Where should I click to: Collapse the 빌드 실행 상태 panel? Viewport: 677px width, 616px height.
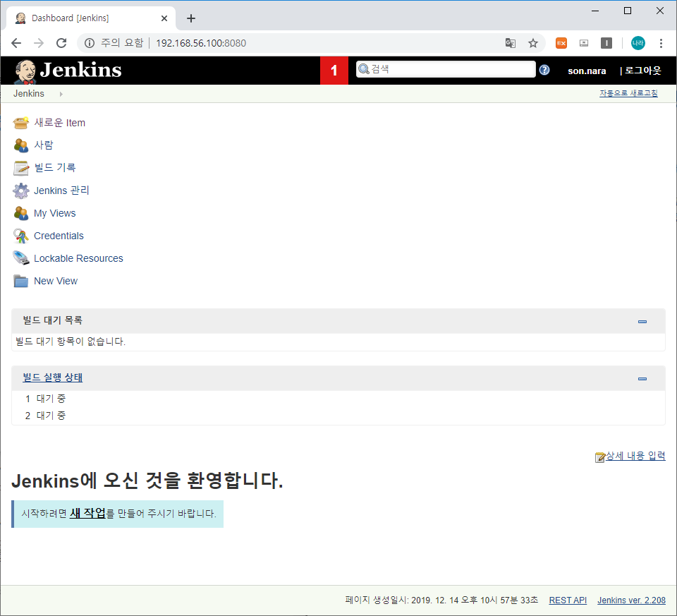point(642,379)
